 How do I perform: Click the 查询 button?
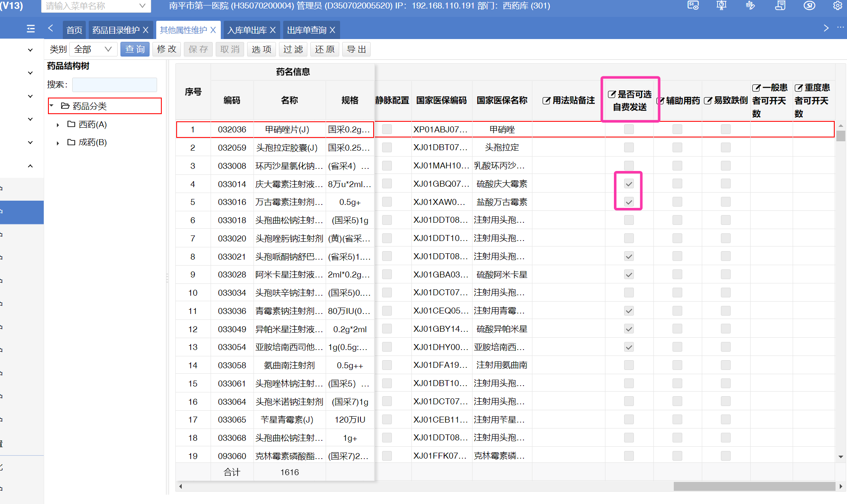coord(135,50)
